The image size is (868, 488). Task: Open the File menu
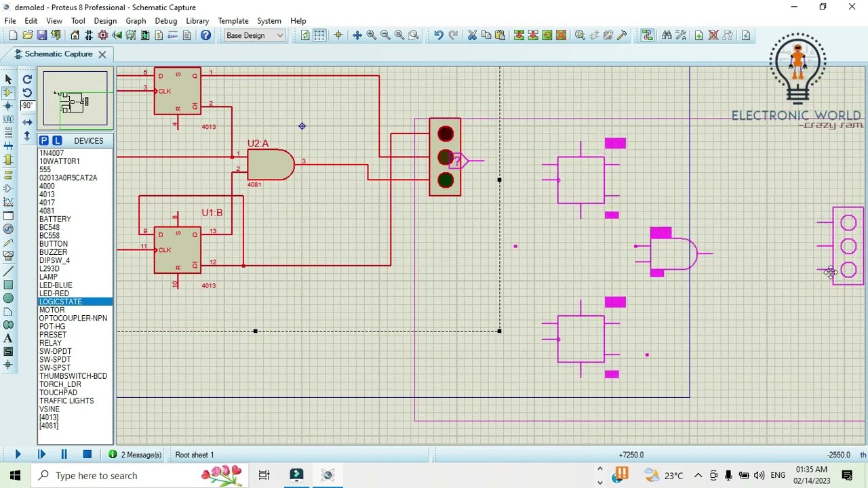pyautogui.click(x=10, y=21)
